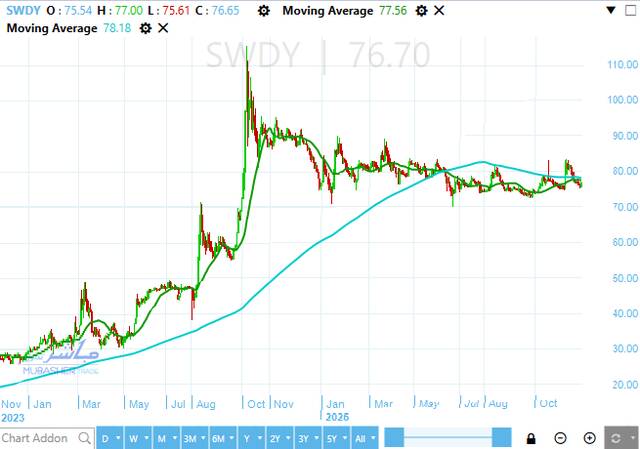Switch to the All time range
640x449 pixels.
click(362, 438)
